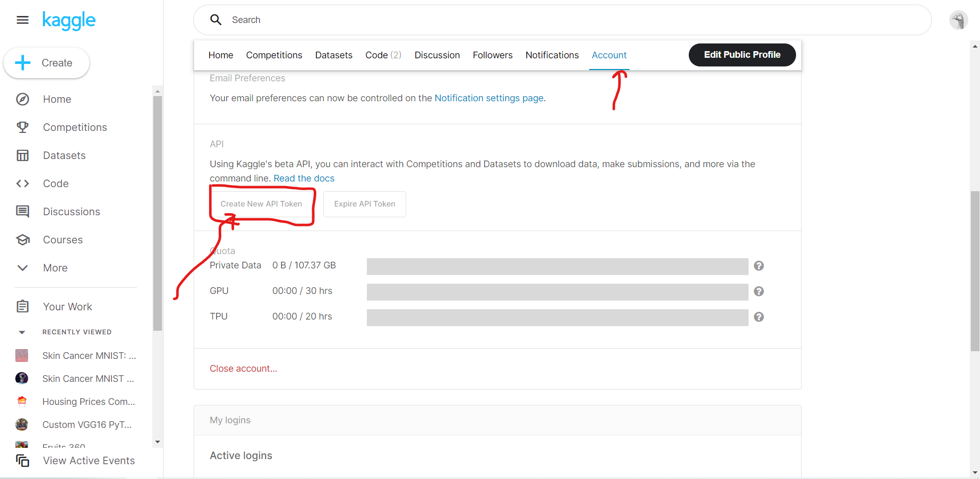
Task: Click Private Data quota help icon
Action: [759, 266]
